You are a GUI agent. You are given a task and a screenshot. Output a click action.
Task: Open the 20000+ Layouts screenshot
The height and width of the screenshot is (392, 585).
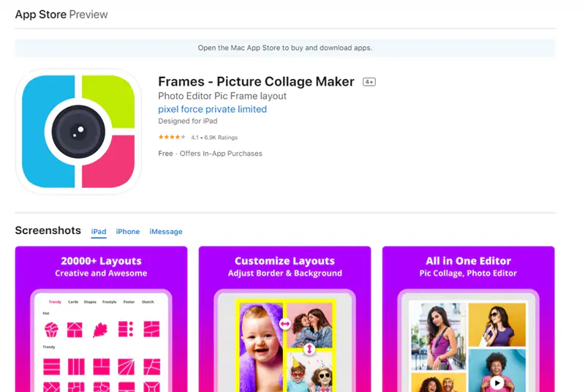(101, 319)
